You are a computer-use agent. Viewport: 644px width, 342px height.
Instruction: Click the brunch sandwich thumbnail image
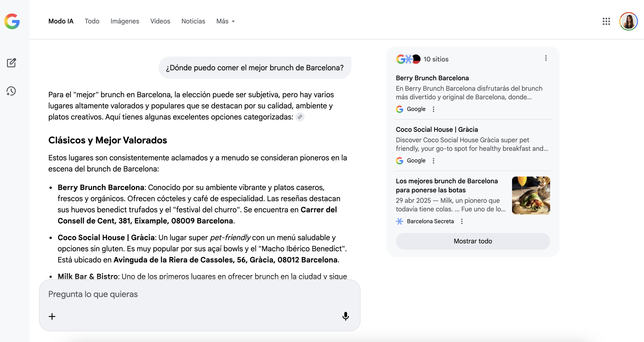[x=531, y=195]
